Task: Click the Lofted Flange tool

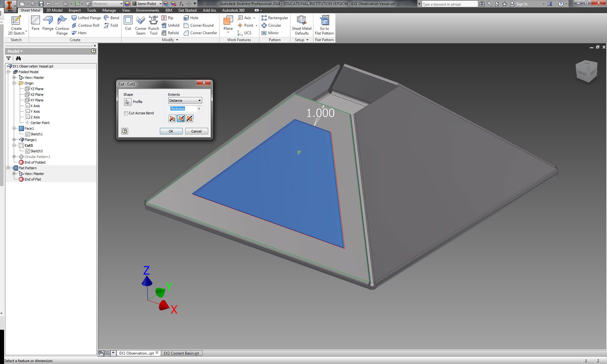Action: coord(86,18)
